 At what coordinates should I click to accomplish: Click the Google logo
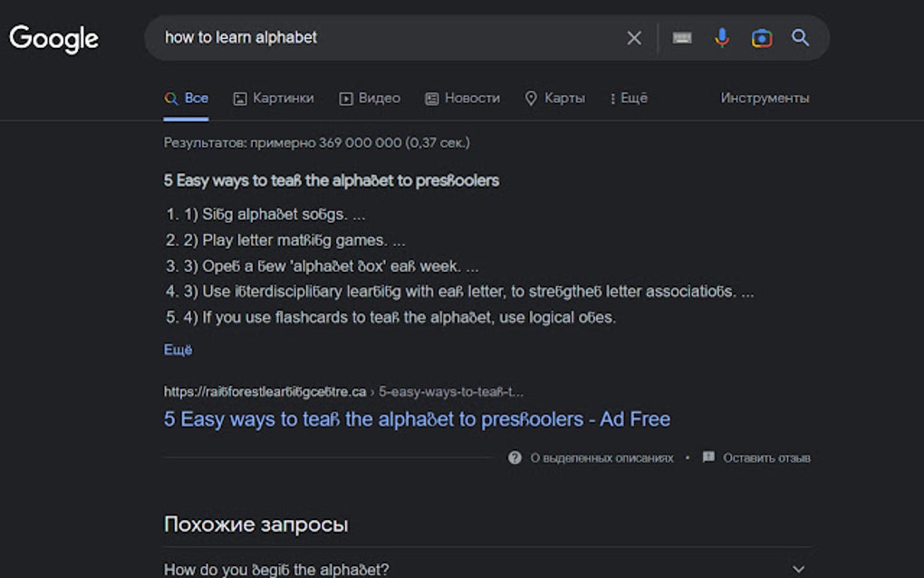point(53,38)
